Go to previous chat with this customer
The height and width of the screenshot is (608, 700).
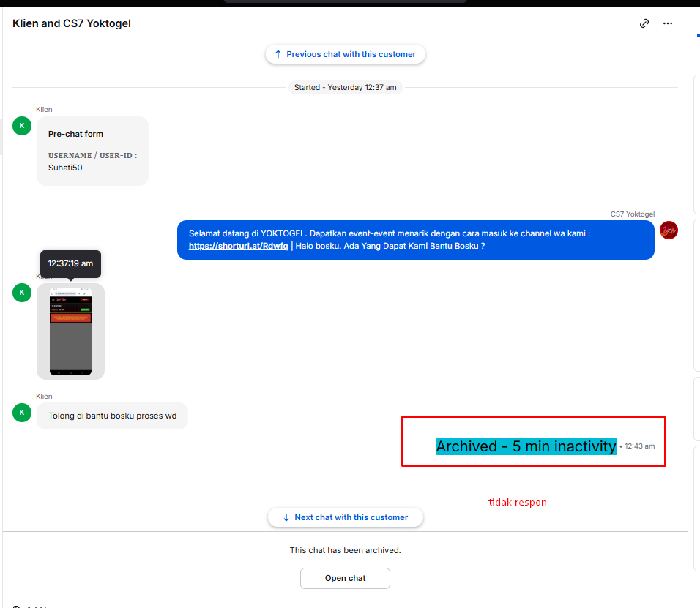[345, 54]
